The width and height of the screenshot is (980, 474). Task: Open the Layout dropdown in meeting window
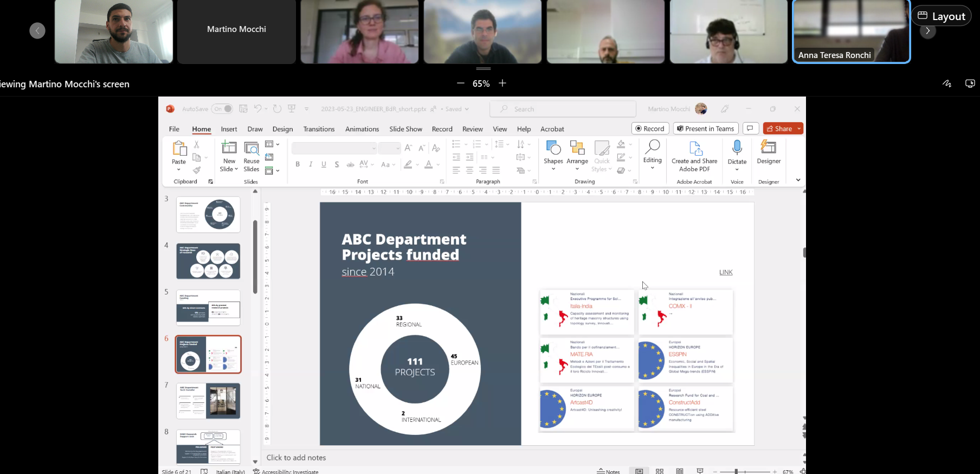tap(941, 16)
